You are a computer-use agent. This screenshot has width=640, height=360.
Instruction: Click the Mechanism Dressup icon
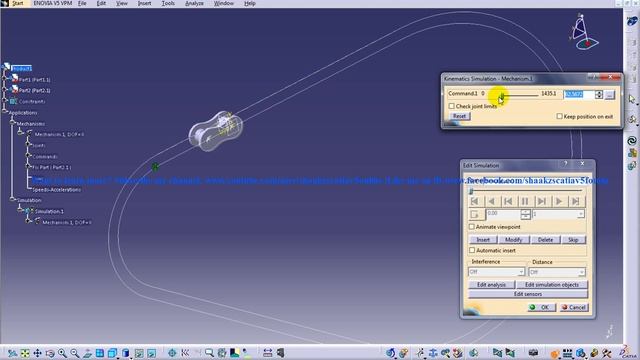coord(403,353)
